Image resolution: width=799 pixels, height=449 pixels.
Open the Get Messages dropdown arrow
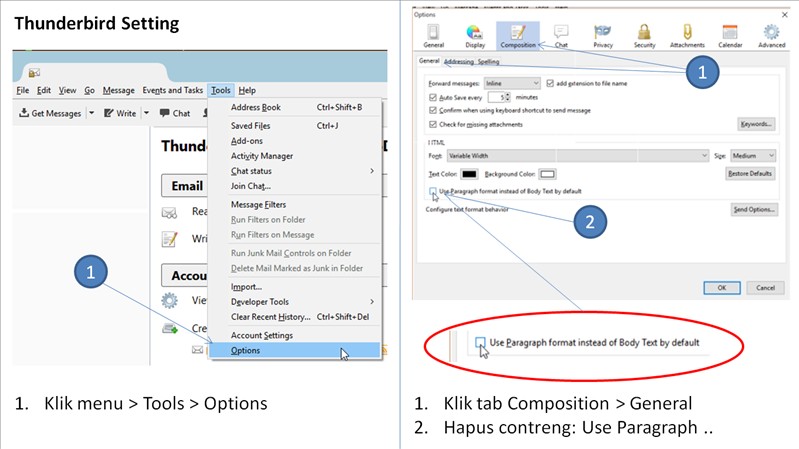click(x=92, y=113)
